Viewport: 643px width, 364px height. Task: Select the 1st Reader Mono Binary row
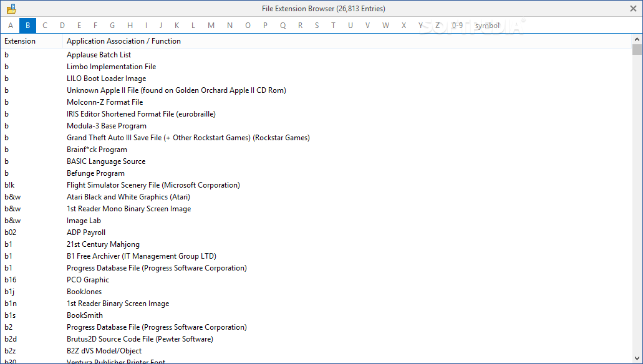(x=316, y=209)
